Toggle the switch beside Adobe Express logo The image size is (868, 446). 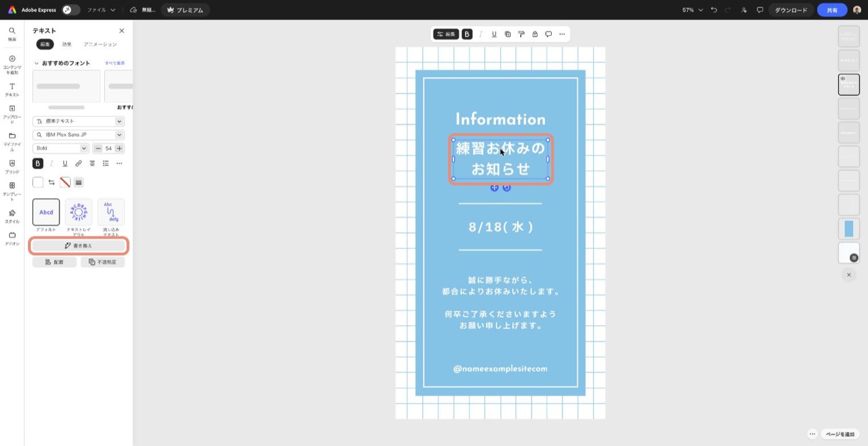click(x=71, y=10)
